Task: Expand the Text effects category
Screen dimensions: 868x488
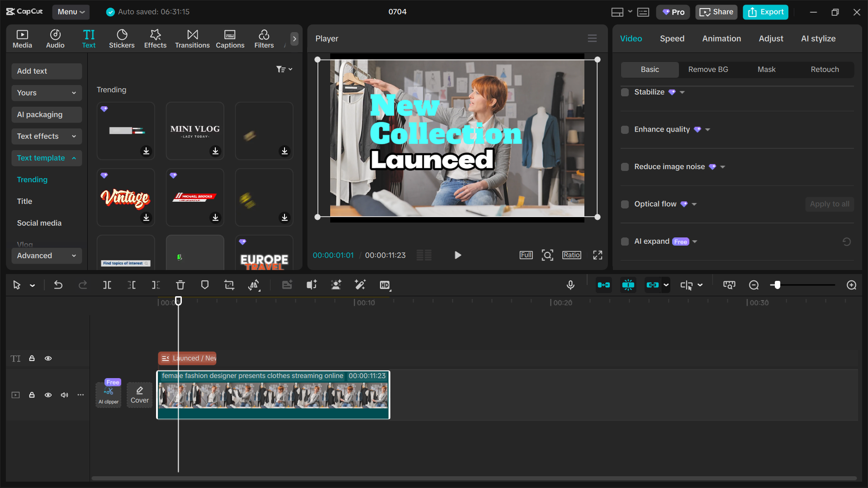Action: pos(46,136)
